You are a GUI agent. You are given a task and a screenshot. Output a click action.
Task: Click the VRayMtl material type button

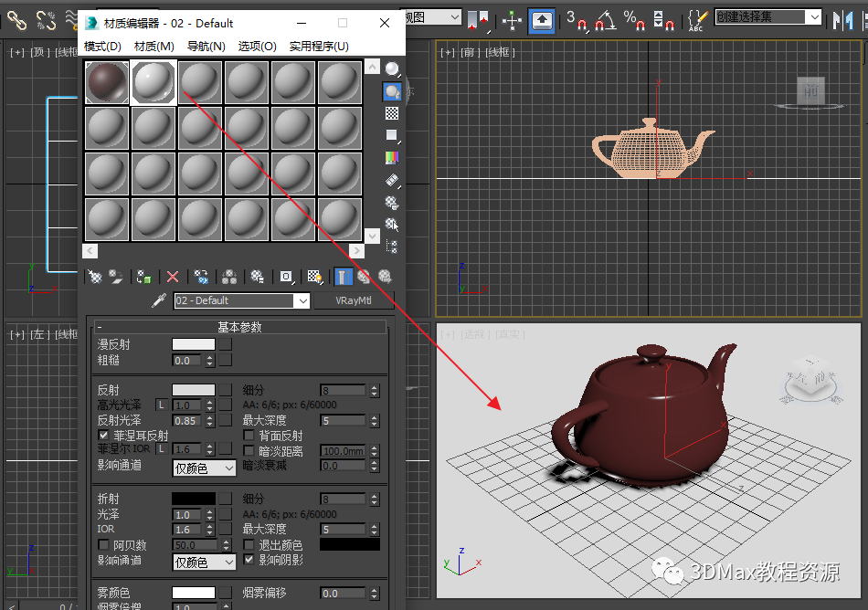[x=352, y=300]
